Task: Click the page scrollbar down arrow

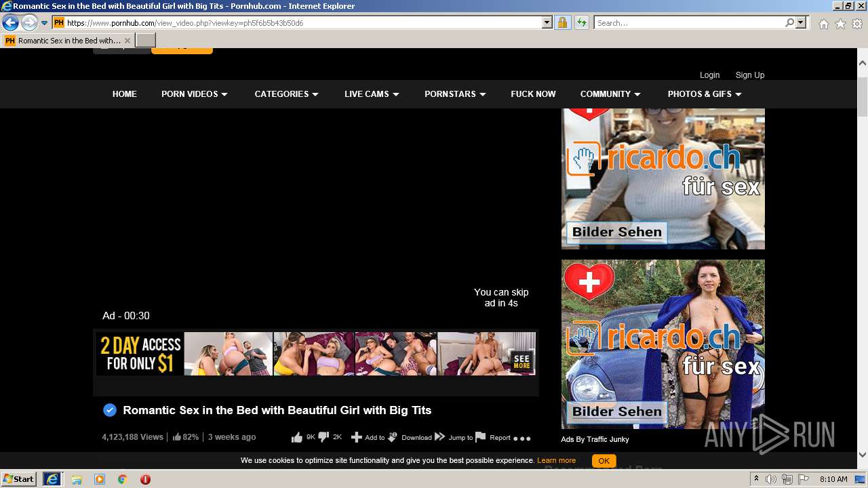Action: tap(863, 454)
